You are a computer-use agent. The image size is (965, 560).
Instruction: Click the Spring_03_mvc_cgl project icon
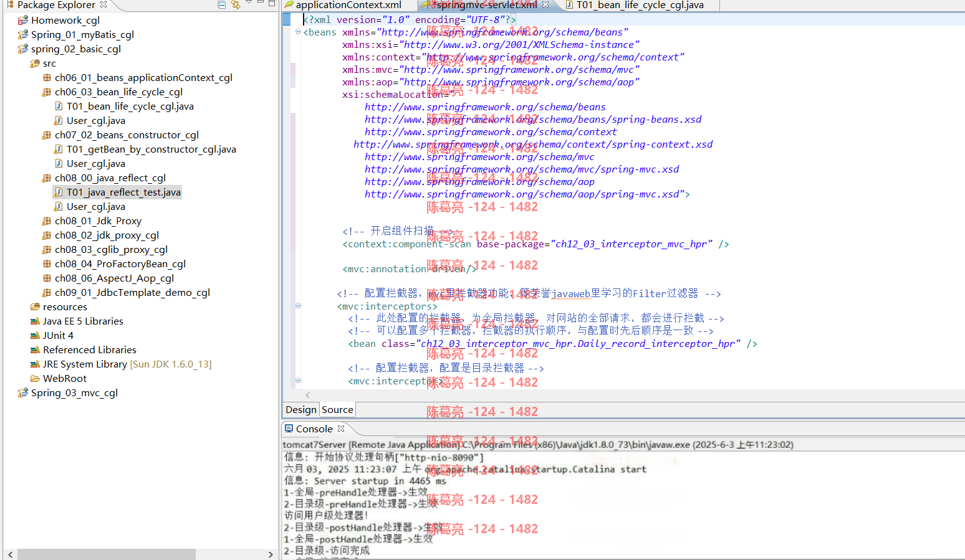tap(23, 392)
